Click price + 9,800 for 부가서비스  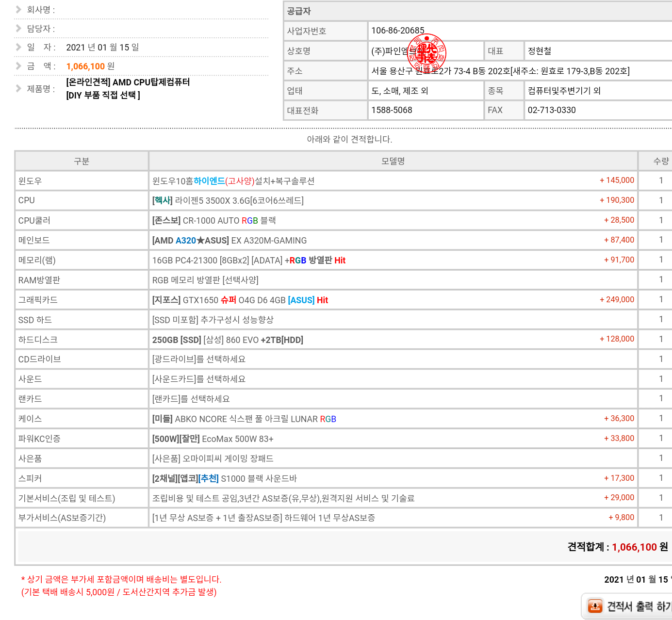[x=621, y=518]
